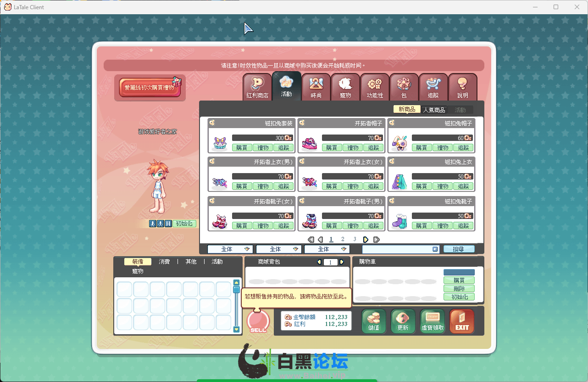Switch to the 時尚 fashion tab
This screenshot has width=588, height=382.
[x=316, y=87]
